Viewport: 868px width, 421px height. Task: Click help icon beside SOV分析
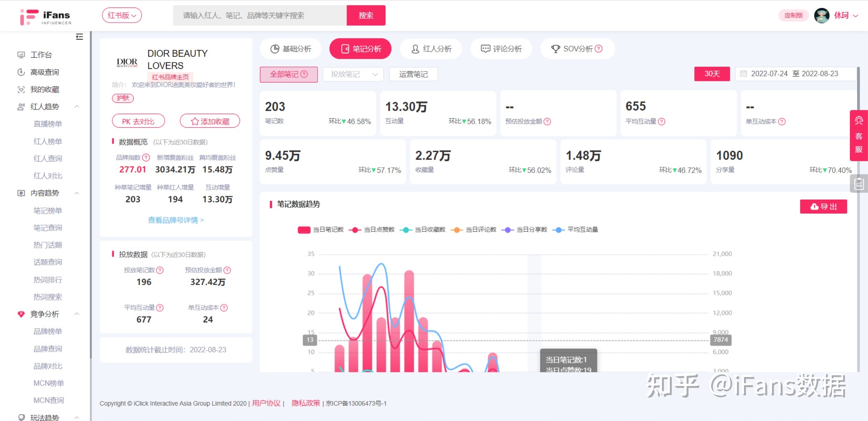[599, 49]
